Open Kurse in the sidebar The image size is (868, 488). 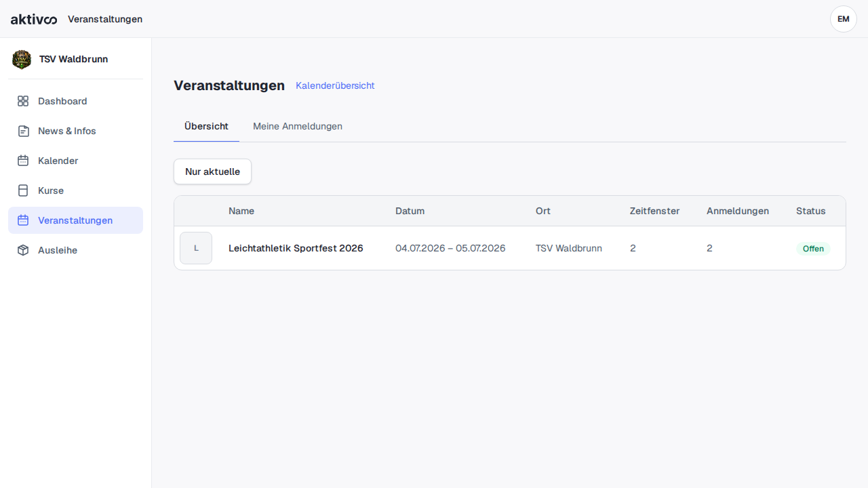(x=75, y=190)
